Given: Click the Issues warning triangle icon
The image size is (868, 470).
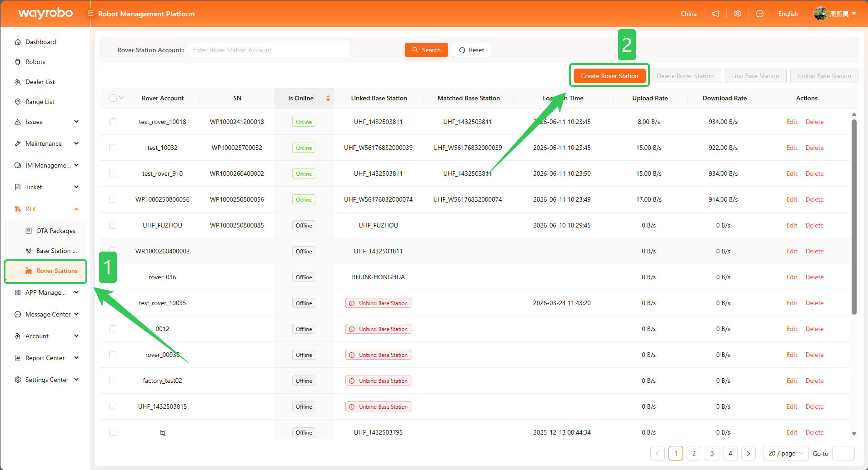Looking at the screenshot, I should tap(18, 122).
